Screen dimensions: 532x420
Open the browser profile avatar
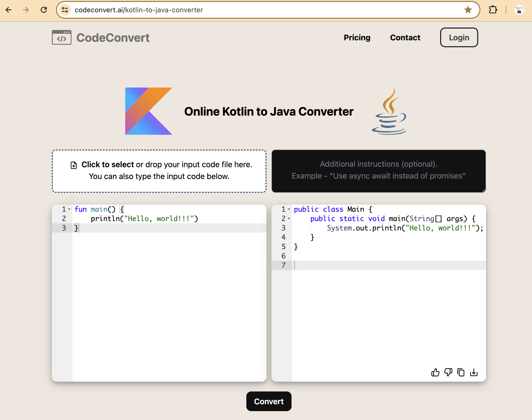coord(519,10)
